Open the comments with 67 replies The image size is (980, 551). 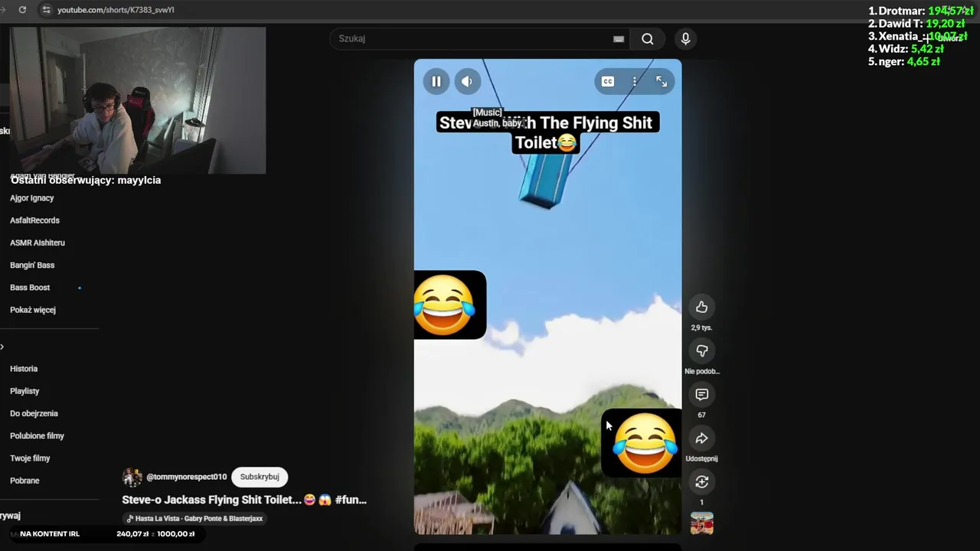(x=701, y=394)
